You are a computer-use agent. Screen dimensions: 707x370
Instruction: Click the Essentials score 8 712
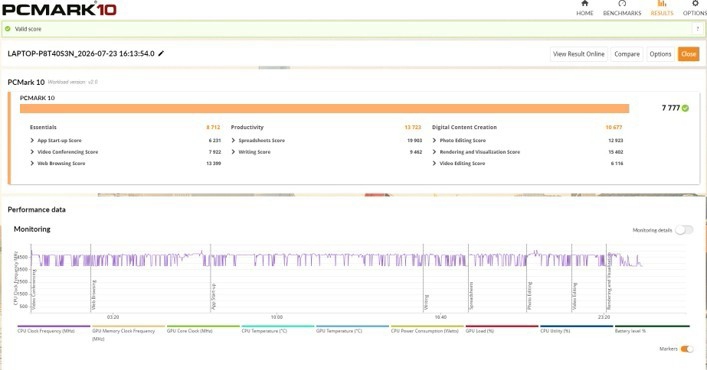point(213,128)
